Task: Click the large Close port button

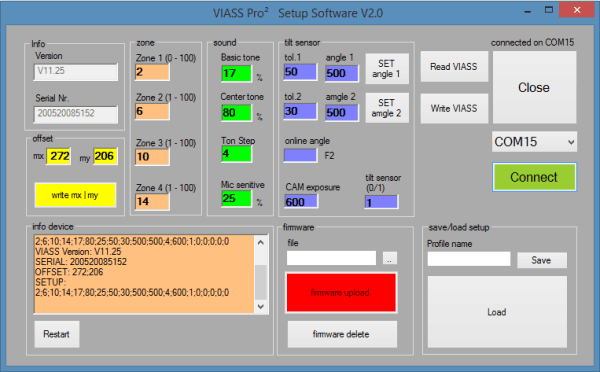Action: click(x=534, y=87)
